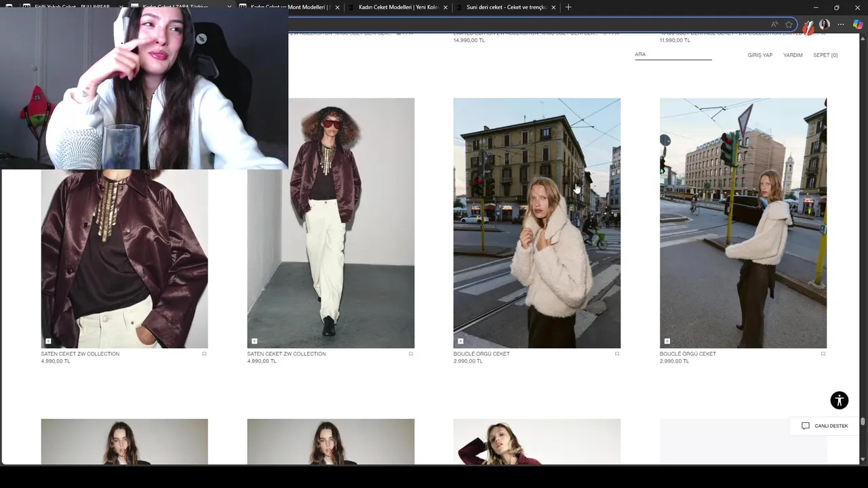Screen dimensions: 868x488
Task: Click 4.990,00 TL under close-up satin jacket
Action: click(56, 361)
